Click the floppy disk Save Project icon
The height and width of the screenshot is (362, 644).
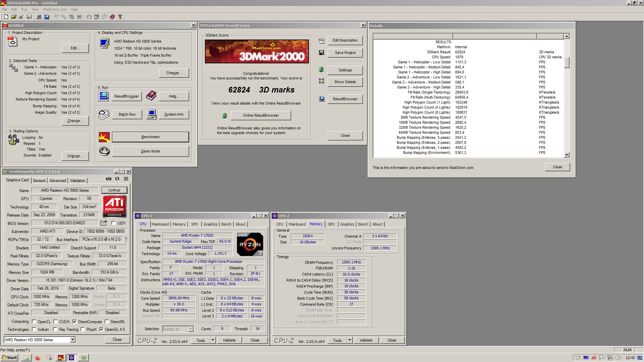coord(321,53)
